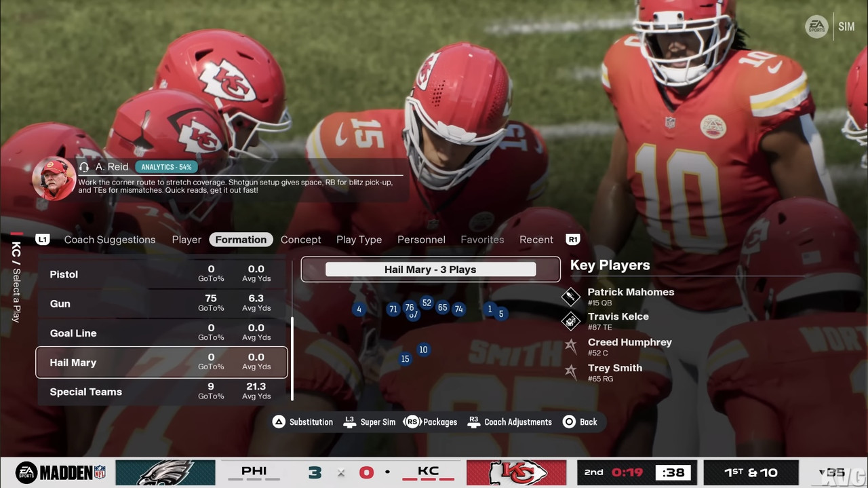This screenshot has width=868, height=488.
Task: Select the Special Teams formation row
Action: 162,392
